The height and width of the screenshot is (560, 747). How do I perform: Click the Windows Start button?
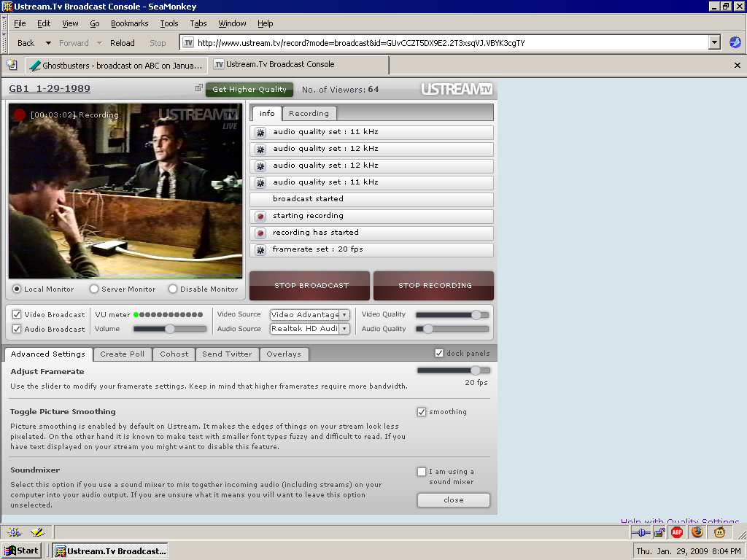pyautogui.click(x=21, y=551)
